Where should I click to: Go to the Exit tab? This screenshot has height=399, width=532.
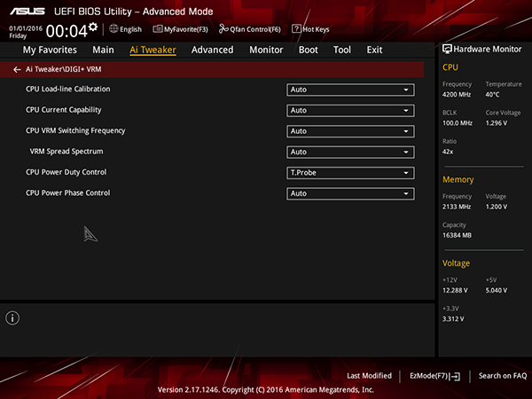tap(374, 50)
